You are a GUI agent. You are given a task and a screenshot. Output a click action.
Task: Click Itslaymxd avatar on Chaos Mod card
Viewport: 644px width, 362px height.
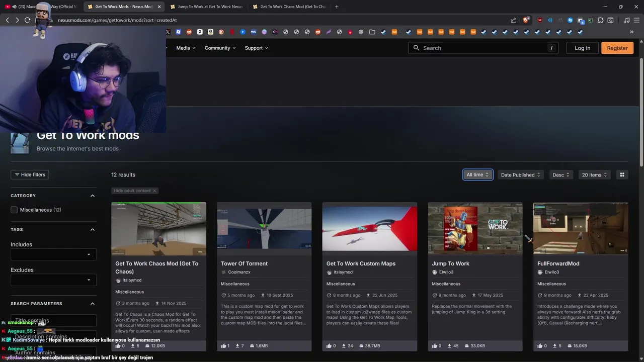tap(118, 281)
